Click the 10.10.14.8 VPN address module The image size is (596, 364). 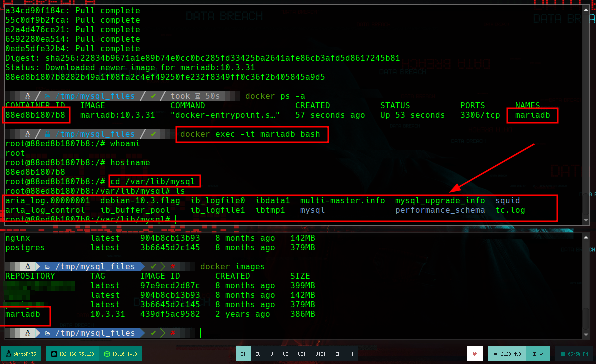[x=121, y=354]
